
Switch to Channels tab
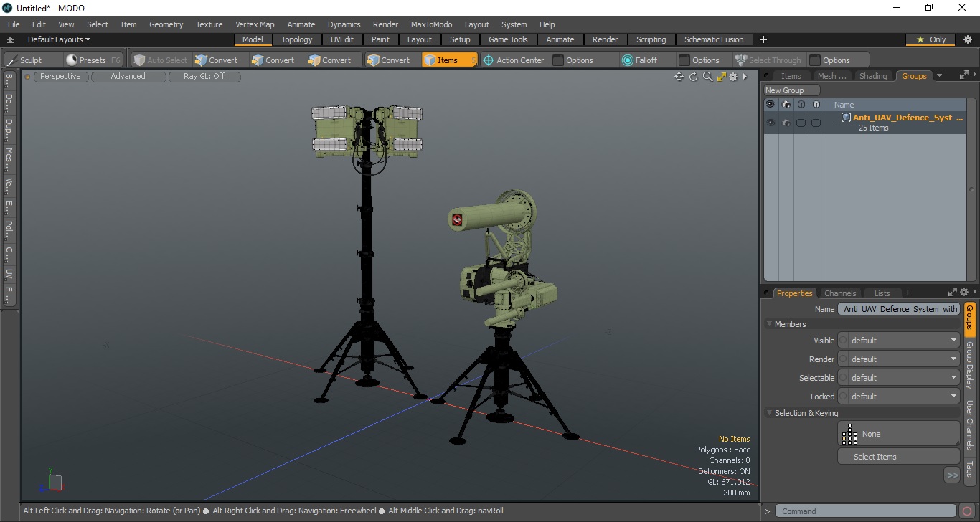click(840, 293)
